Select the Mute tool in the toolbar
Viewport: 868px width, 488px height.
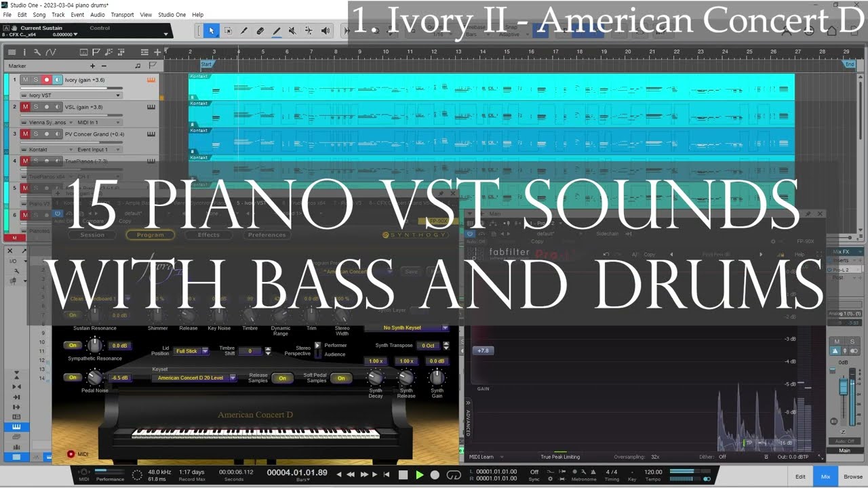292,30
